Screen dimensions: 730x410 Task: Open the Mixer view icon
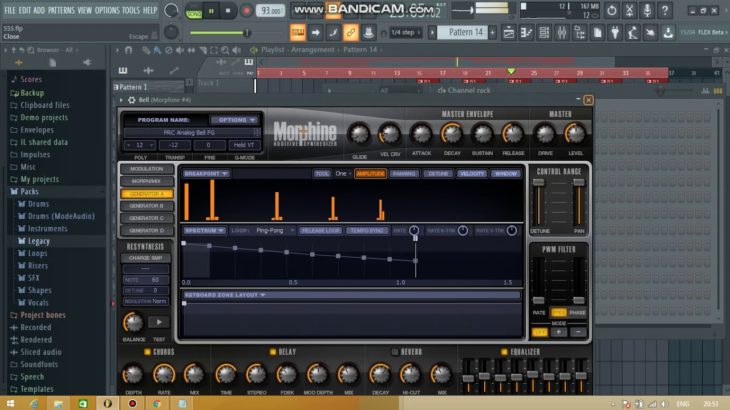point(561,33)
